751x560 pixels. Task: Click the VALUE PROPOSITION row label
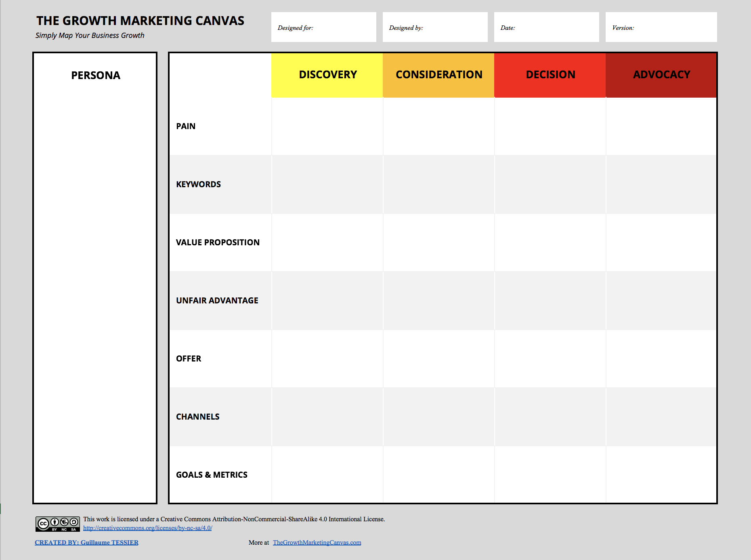coord(217,242)
